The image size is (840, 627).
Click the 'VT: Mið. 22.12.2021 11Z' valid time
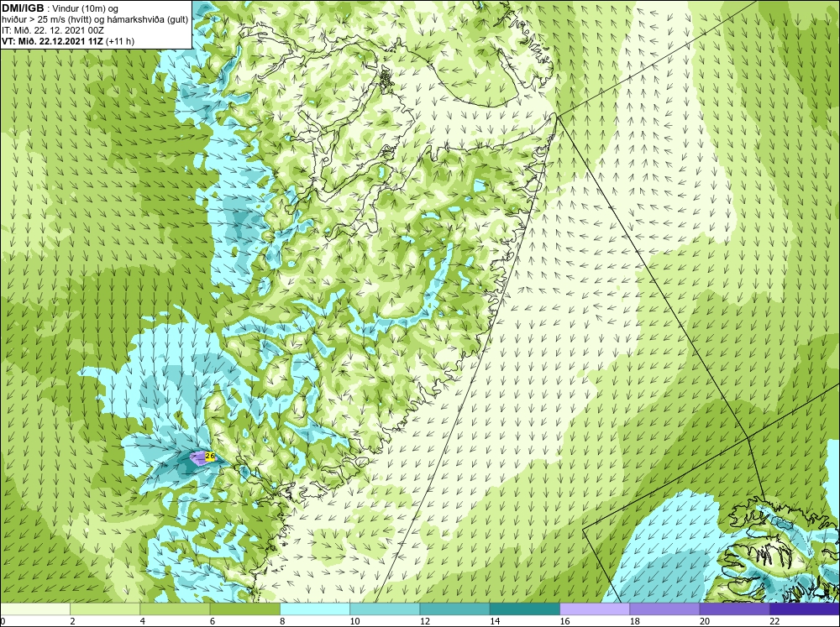click(x=53, y=41)
